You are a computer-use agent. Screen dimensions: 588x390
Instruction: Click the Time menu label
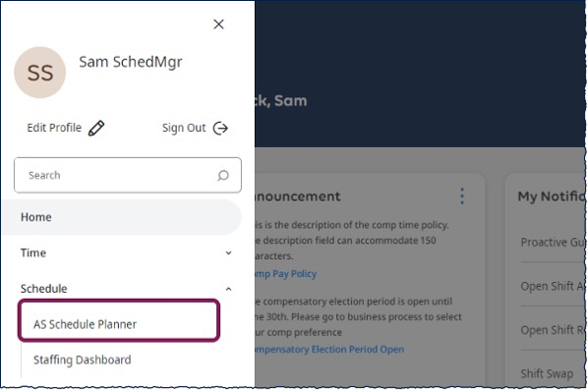coord(33,252)
